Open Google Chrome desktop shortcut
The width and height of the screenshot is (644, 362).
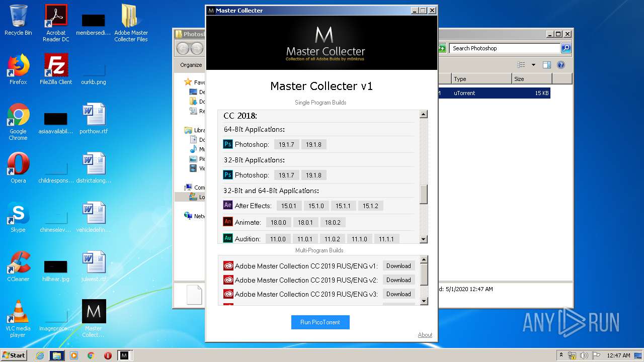click(18, 122)
